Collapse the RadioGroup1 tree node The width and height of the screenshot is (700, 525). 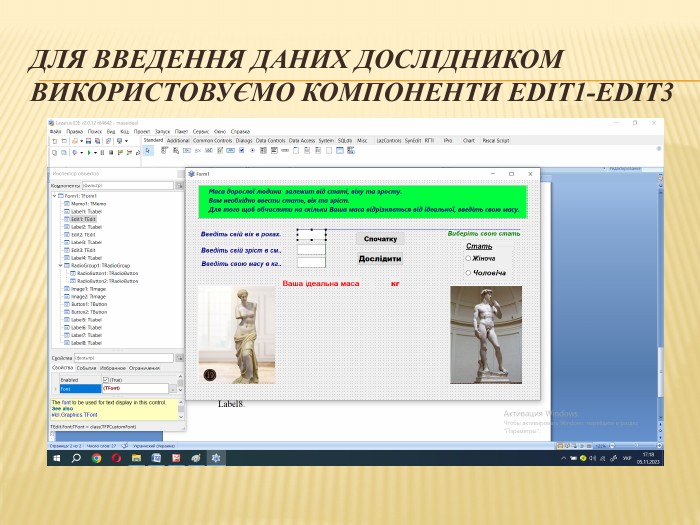[61, 266]
